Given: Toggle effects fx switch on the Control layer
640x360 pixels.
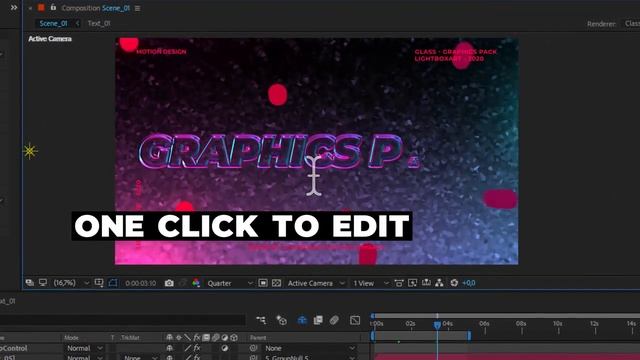Looking at the screenshot, I should pyautogui.click(x=197, y=348).
